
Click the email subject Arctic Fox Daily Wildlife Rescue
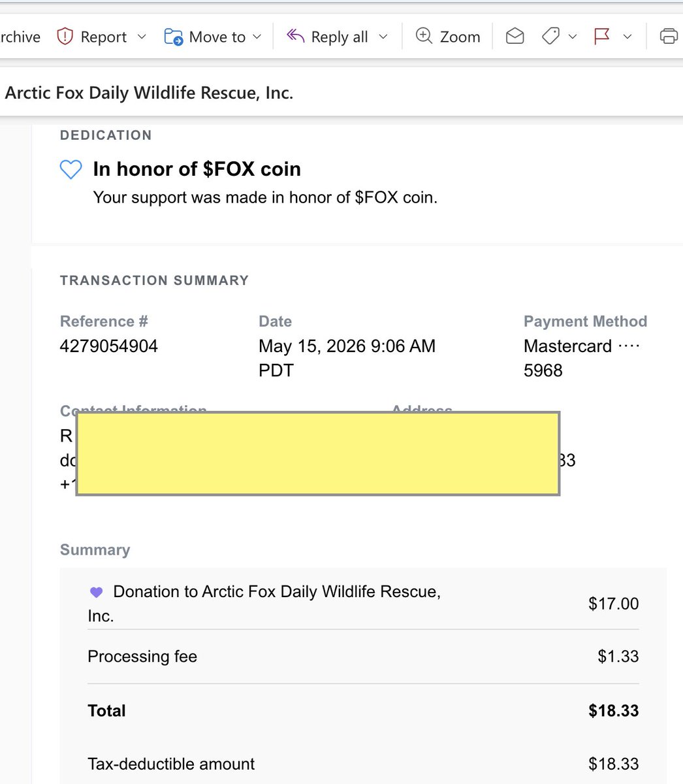(x=150, y=93)
